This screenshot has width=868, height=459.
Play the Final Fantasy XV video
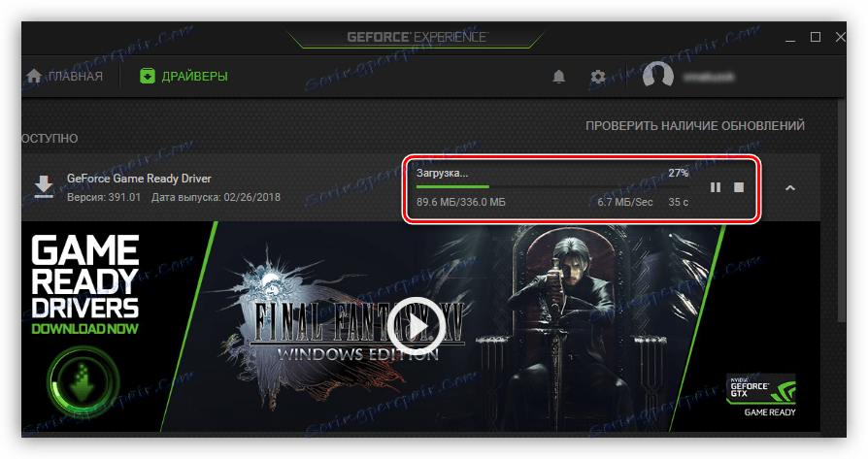416,326
